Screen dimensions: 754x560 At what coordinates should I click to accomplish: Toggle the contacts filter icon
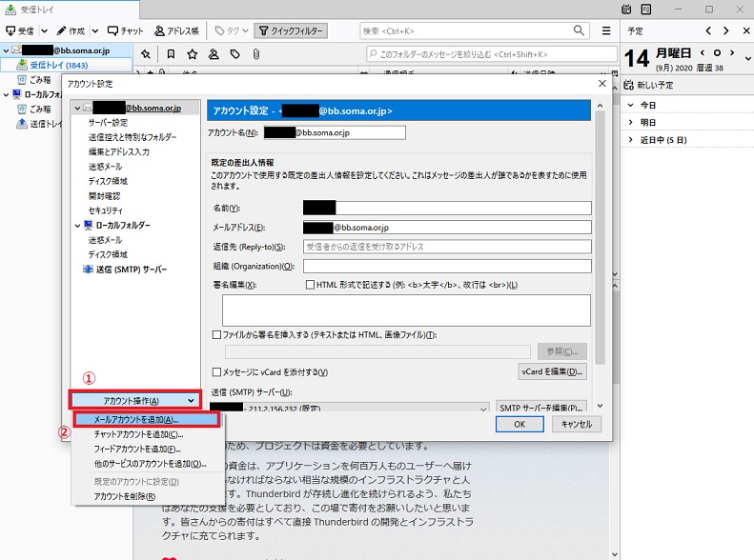tap(214, 54)
